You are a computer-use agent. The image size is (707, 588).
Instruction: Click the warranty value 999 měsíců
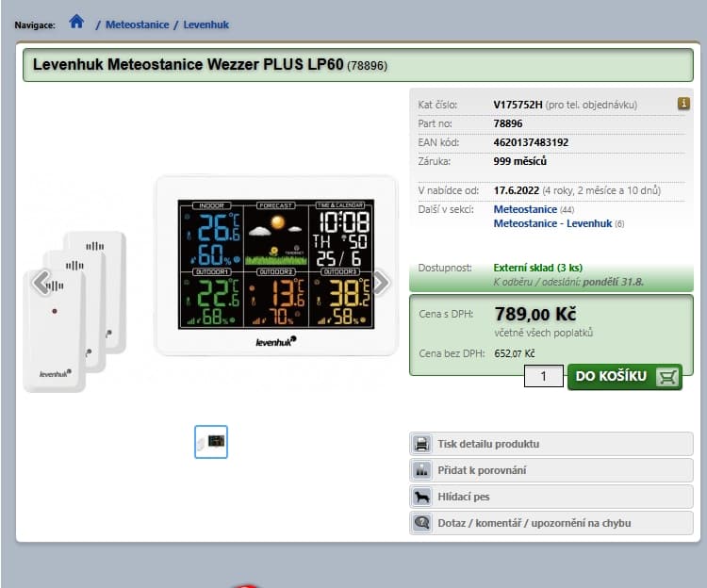[x=519, y=161]
